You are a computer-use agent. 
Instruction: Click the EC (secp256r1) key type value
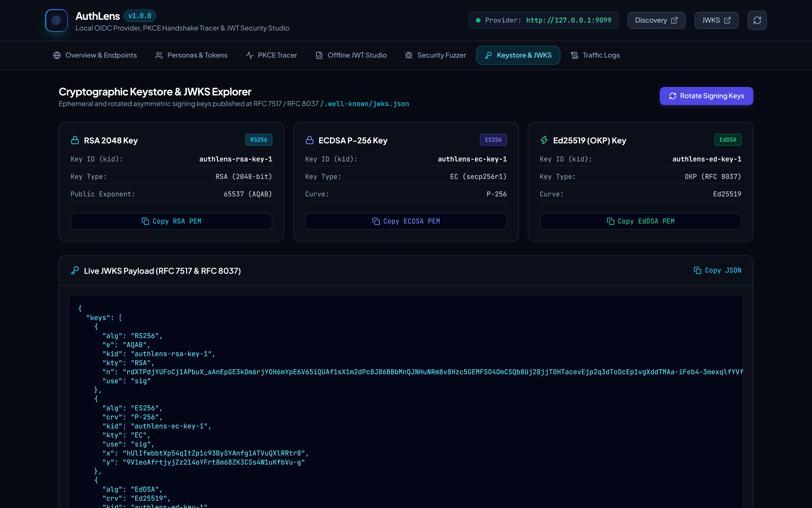tap(478, 176)
